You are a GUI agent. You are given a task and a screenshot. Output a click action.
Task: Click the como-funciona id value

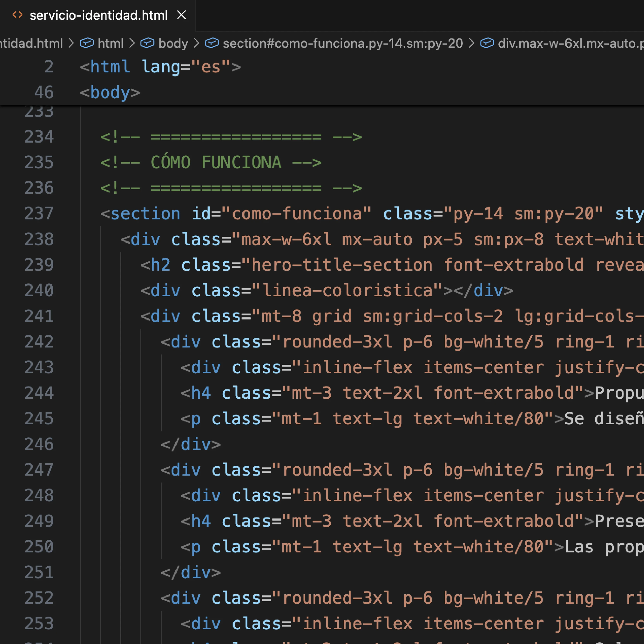296,214
